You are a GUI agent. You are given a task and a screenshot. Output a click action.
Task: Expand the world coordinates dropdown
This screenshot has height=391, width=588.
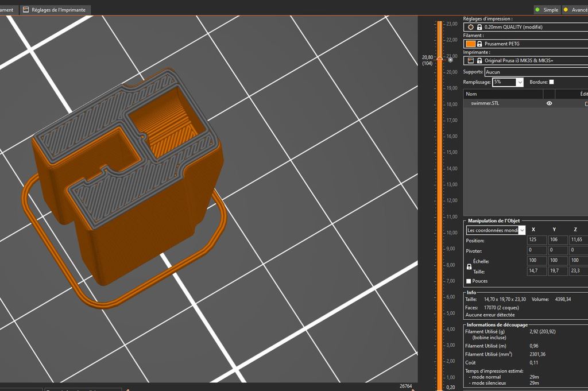pos(521,230)
